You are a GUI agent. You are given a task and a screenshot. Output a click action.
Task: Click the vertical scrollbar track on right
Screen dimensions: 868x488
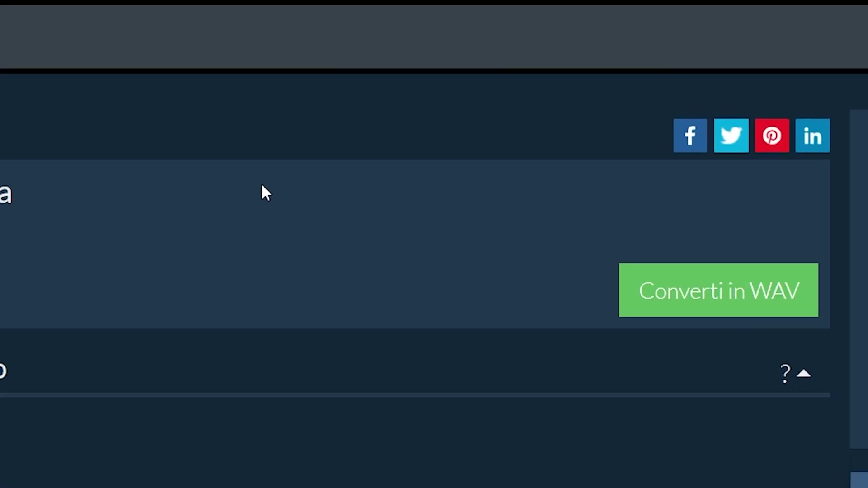point(859,279)
